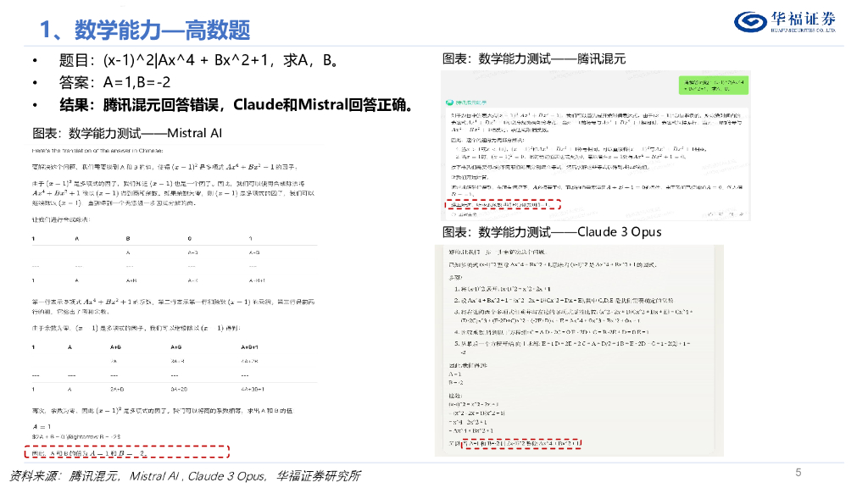
Task: Select the bold 结果 conclusion line
Action: point(238,104)
